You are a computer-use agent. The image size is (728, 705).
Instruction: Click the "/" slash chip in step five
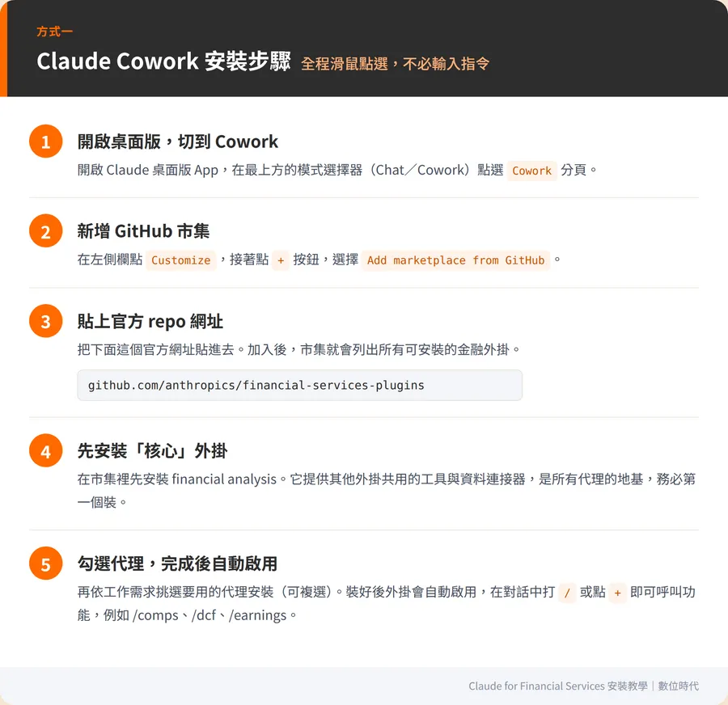pyautogui.click(x=567, y=593)
